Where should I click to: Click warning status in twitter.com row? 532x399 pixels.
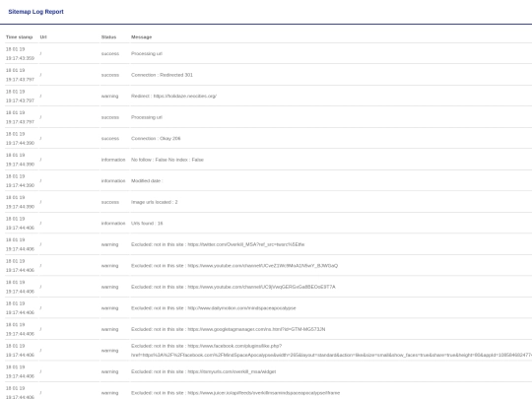(x=110, y=244)
